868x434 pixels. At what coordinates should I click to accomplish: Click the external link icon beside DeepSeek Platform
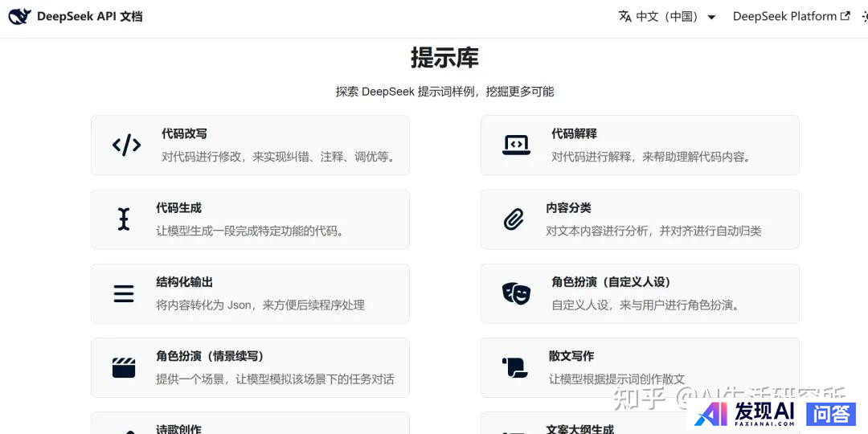[x=845, y=16]
